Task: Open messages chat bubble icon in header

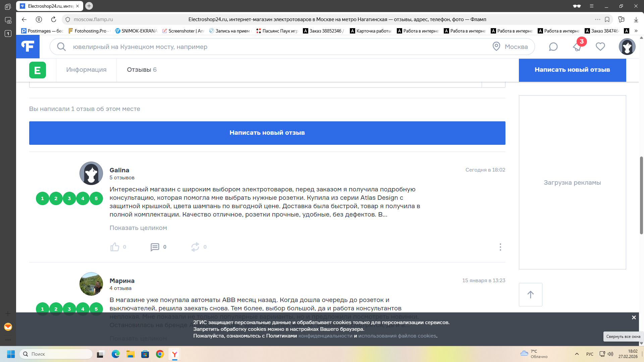Action: [x=553, y=47]
